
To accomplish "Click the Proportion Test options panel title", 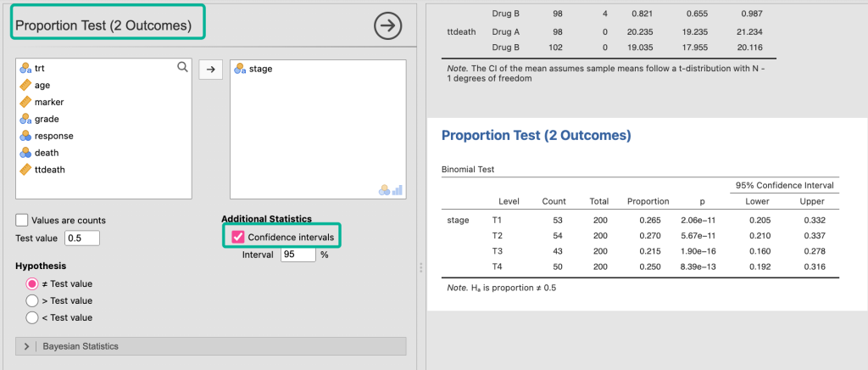I will click(103, 25).
